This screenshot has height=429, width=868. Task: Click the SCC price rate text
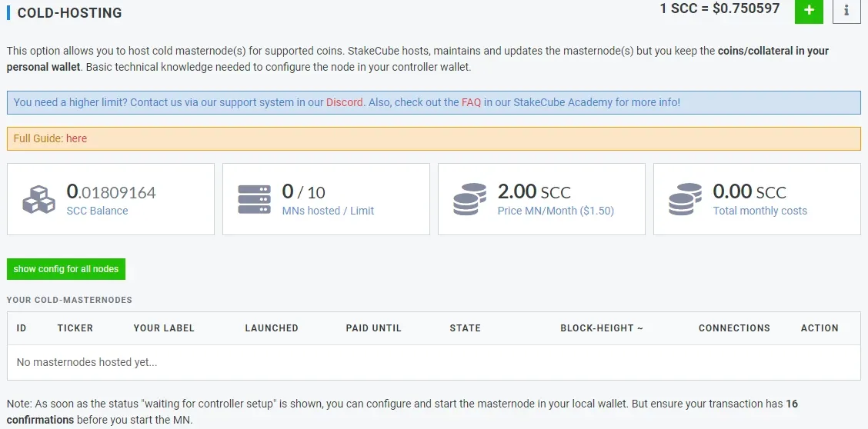click(719, 9)
